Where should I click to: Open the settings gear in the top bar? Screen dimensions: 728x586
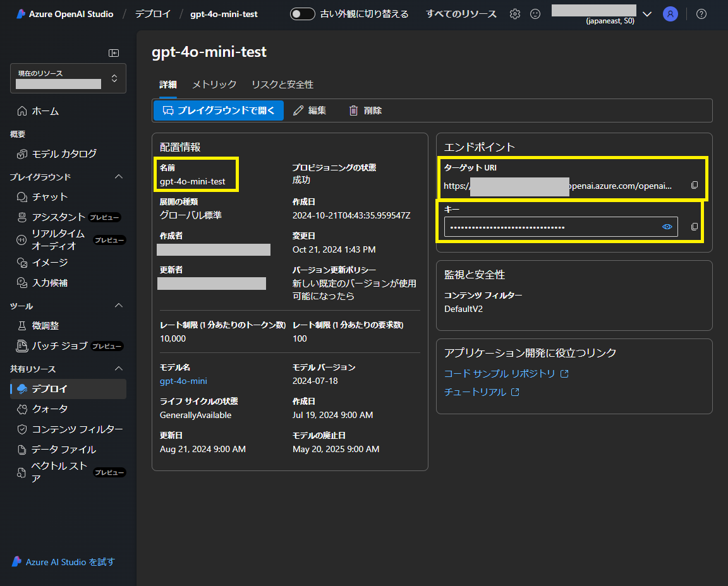click(514, 13)
